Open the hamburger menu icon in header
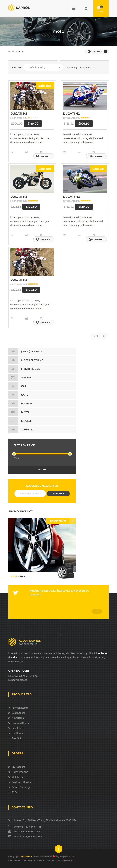The width and height of the screenshot is (117, 868). (x=73, y=8)
